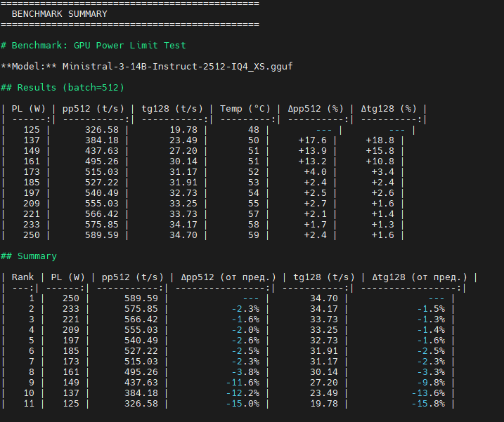Click the Δtg128 value +15.8
Screen dimensions: 504x422
(x=380, y=151)
